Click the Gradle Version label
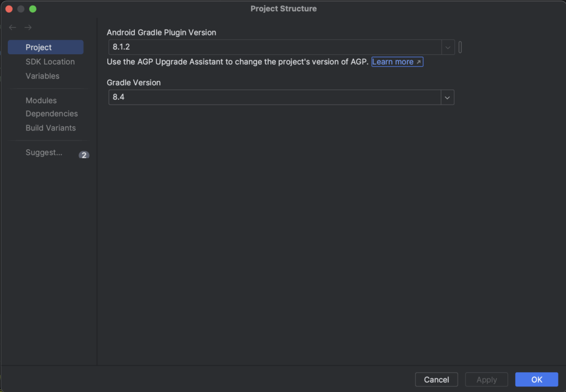Screen dimensions: 566x392 [x=134, y=83]
